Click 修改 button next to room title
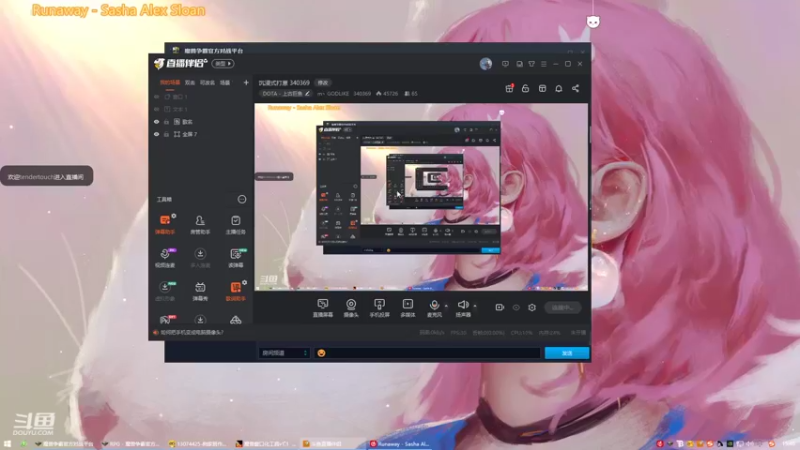The image size is (800, 450). pyautogui.click(x=323, y=83)
